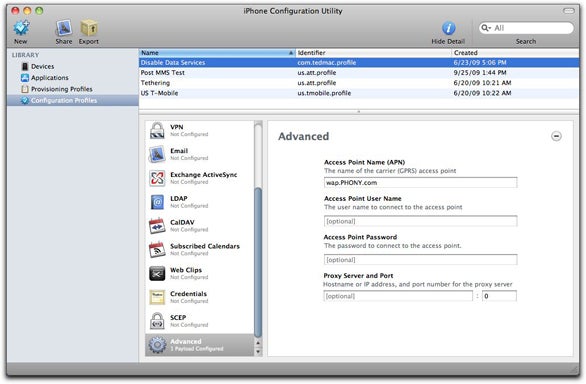
Task: Click the Access Point Password field
Action: pyautogui.click(x=420, y=259)
